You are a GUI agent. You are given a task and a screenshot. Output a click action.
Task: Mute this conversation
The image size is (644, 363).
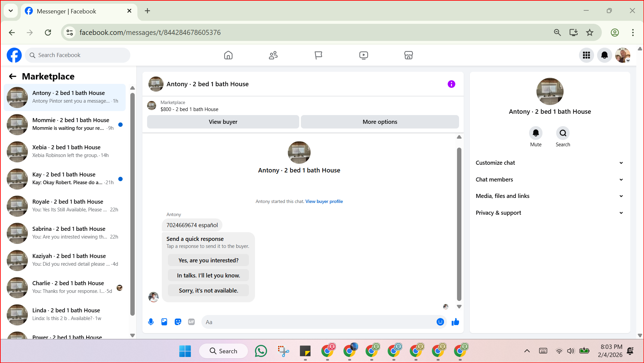click(x=535, y=134)
